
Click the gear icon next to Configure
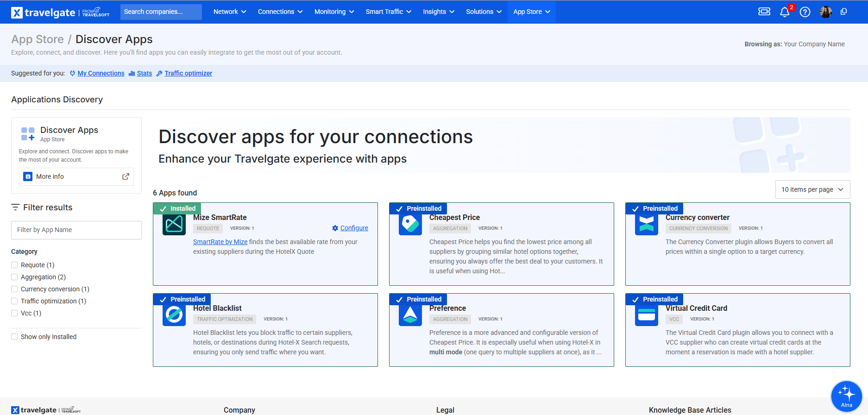pyautogui.click(x=335, y=228)
